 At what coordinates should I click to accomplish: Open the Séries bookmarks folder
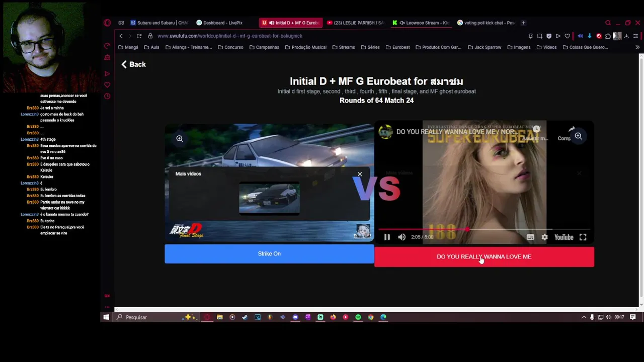pos(370,47)
